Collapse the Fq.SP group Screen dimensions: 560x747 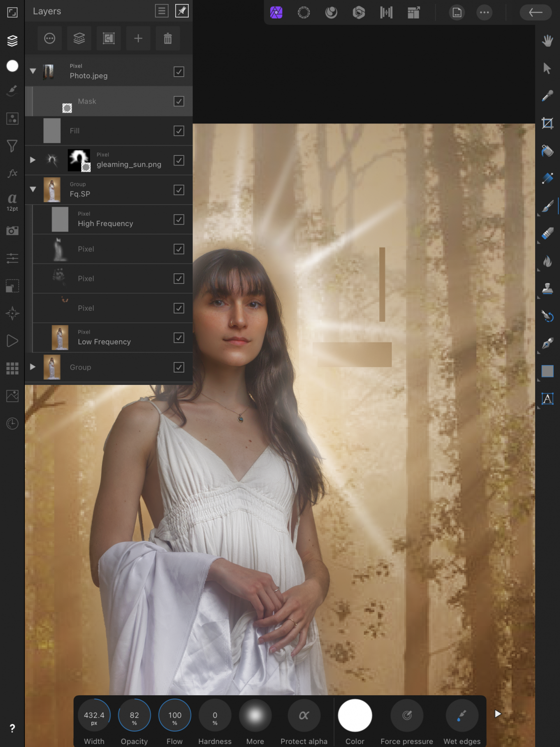click(33, 189)
